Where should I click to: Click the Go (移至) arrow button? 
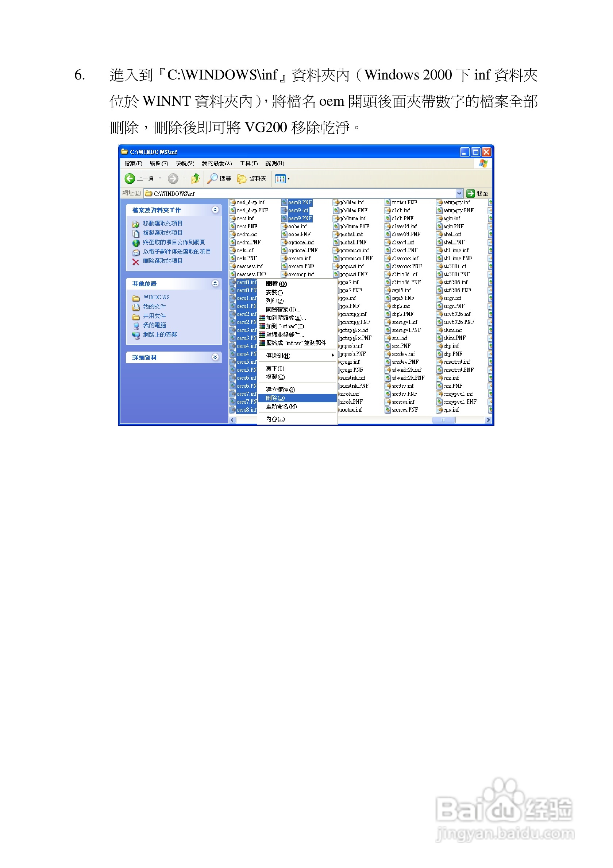tap(470, 194)
